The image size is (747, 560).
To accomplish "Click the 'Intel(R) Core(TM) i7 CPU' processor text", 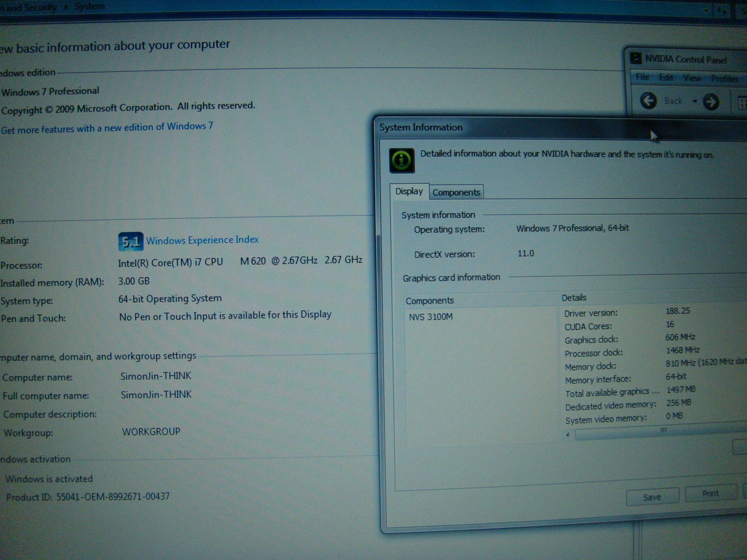I will 170,262.
